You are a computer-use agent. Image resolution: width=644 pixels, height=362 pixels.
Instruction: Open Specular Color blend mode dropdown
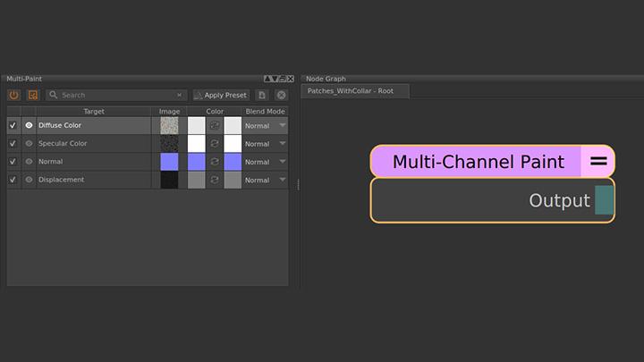coord(265,144)
